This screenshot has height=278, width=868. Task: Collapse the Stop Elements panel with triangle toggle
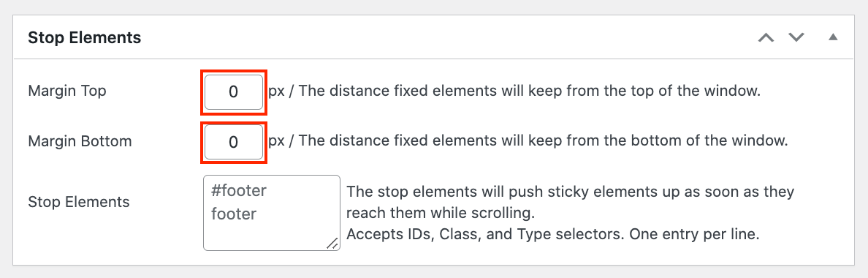[x=833, y=37]
